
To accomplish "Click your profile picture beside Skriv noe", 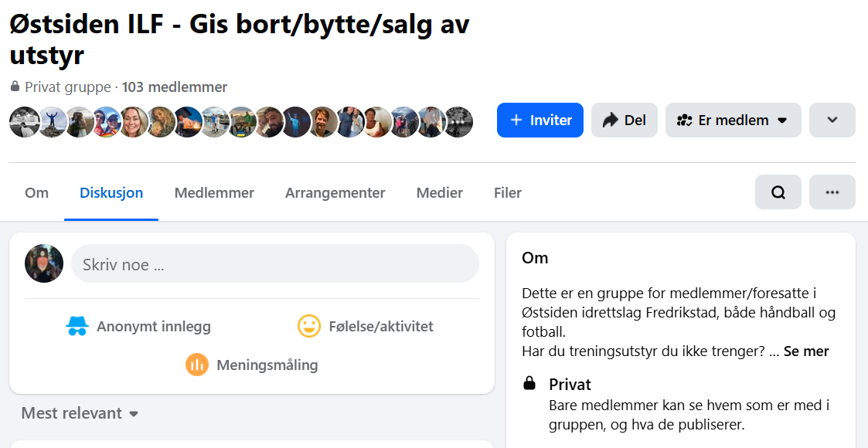I will pos(44,264).
